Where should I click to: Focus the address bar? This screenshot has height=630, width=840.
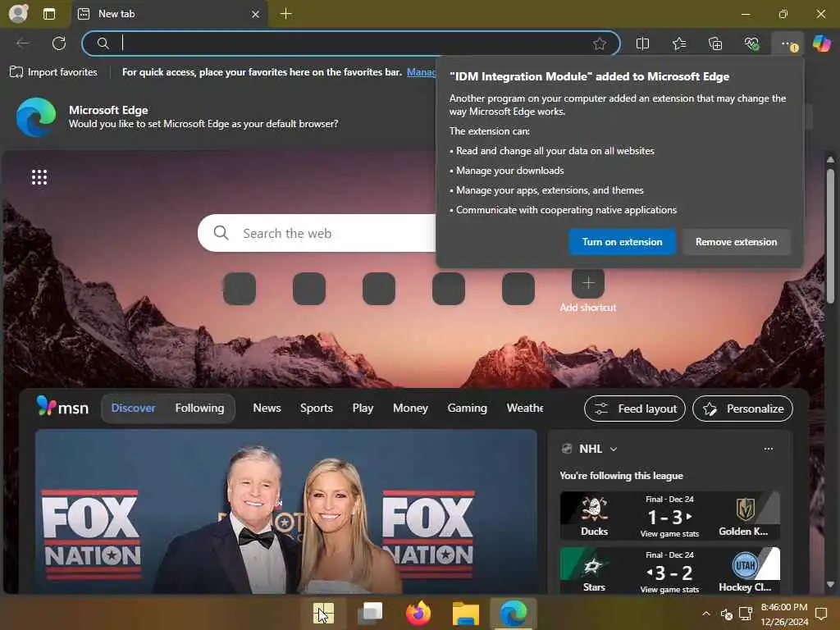[x=351, y=43]
